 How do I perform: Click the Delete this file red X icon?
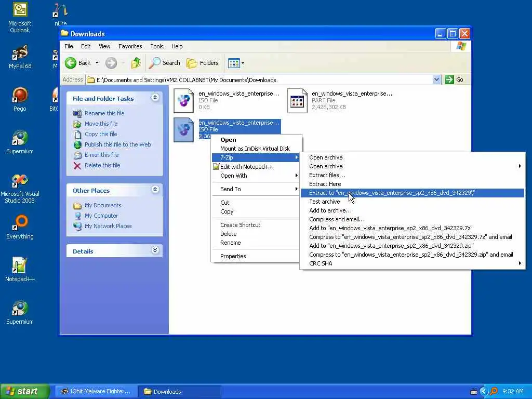[77, 166]
